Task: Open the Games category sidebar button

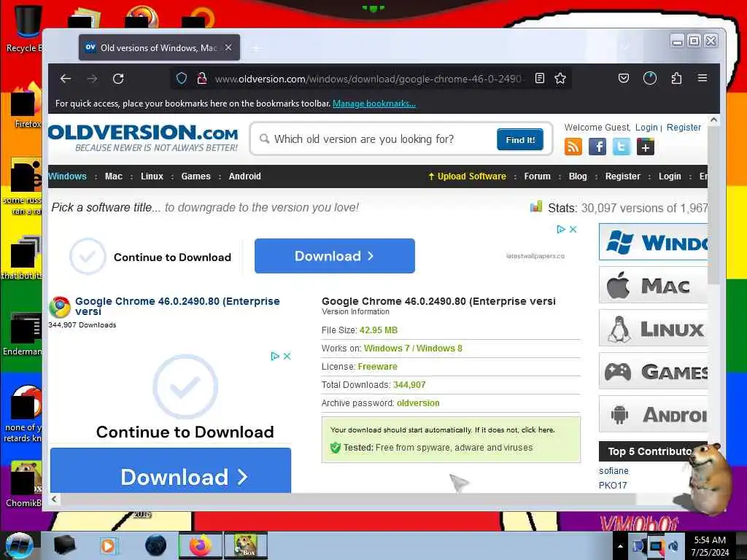Action: (653, 371)
